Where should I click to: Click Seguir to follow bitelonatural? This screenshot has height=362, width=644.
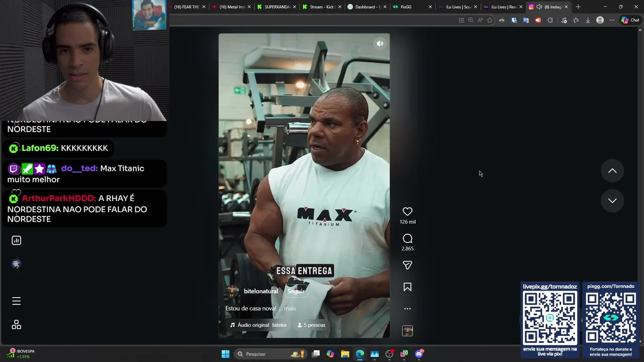pyautogui.click(x=296, y=291)
